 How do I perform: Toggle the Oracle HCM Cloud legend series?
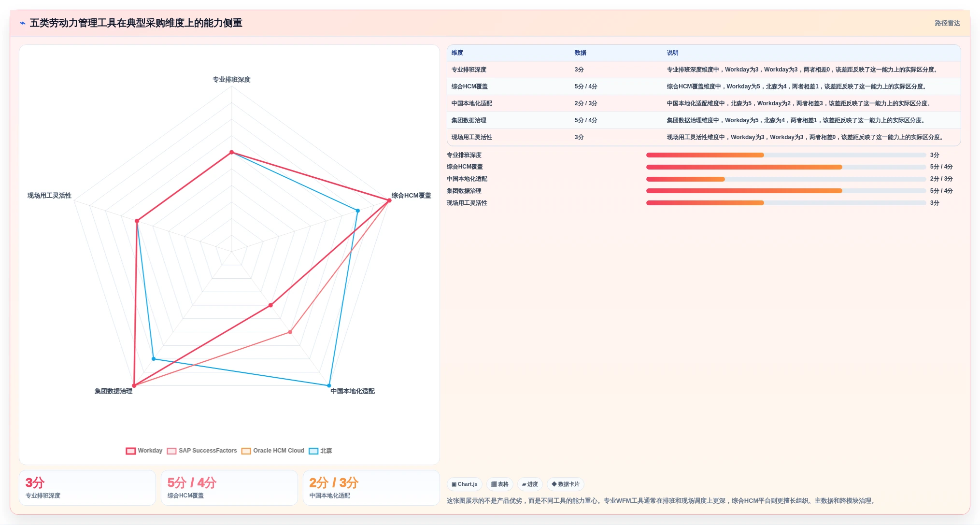pyautogui.click(x=273, y=451)
